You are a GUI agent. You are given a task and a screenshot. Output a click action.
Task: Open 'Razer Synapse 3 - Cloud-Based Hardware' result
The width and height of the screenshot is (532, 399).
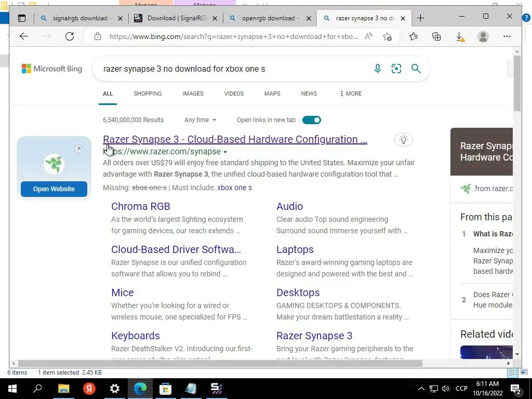click(x=235, y=139)
